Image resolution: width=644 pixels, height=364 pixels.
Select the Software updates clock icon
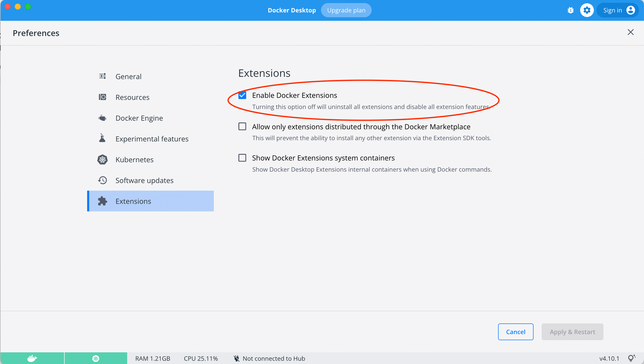pyautogui.click(x=102, y=180)
